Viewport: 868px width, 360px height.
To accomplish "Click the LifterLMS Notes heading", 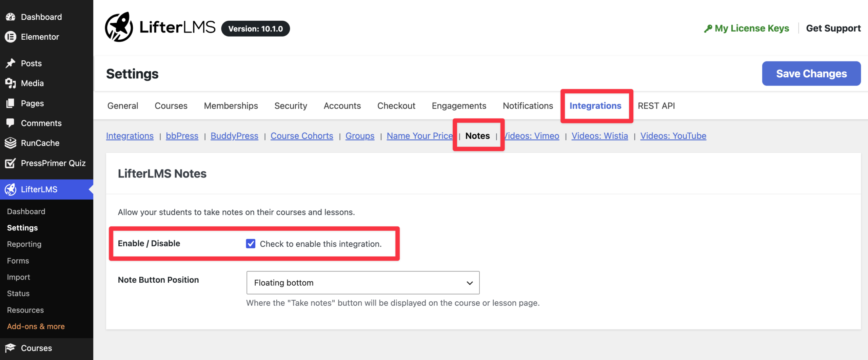I will tap(162, 173).
